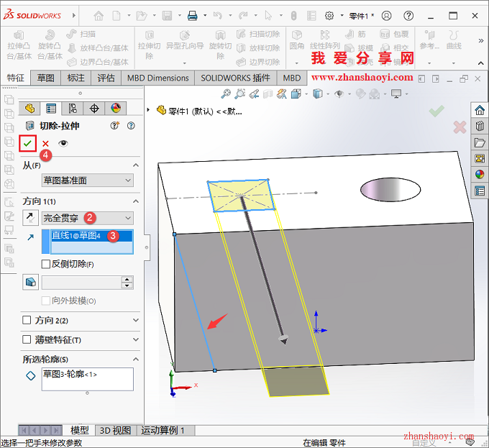
Task: Open the Display Style cube icon
Action: pos(317,93)
